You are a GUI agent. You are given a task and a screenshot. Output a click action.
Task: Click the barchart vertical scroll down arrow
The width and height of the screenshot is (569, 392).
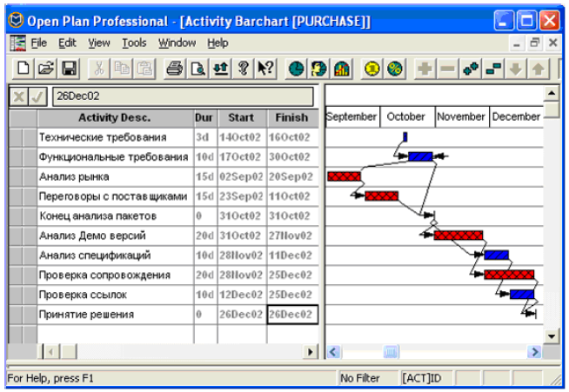coord(552,336)
